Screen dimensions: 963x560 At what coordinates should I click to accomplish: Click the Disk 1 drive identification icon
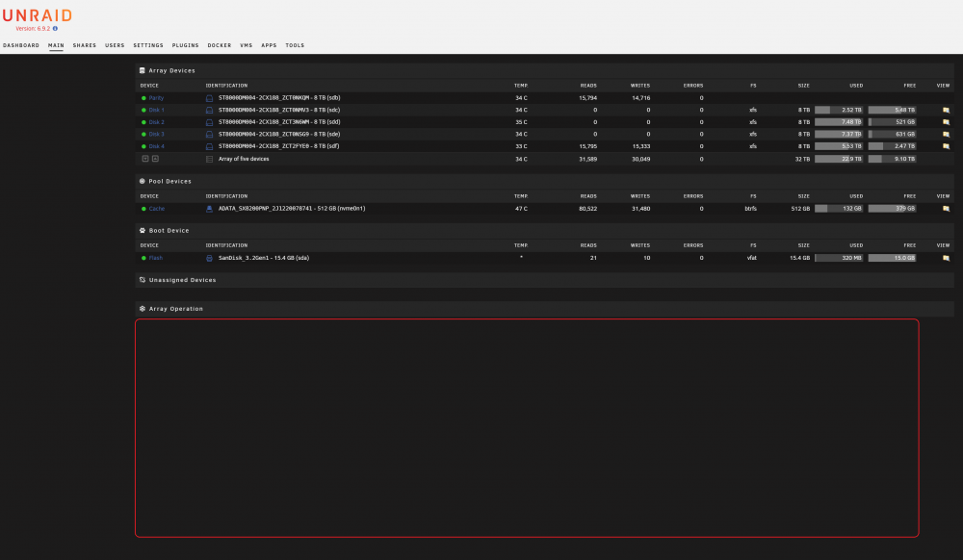(x=209, y=111)
